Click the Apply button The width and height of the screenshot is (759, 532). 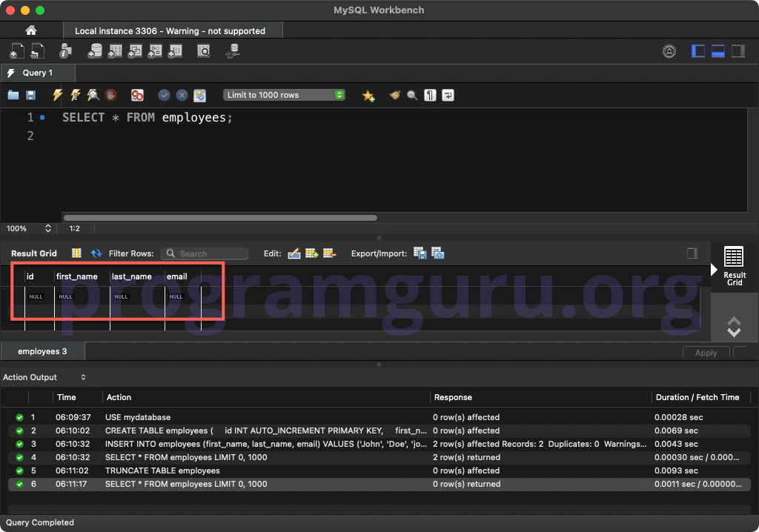point(706,353)
